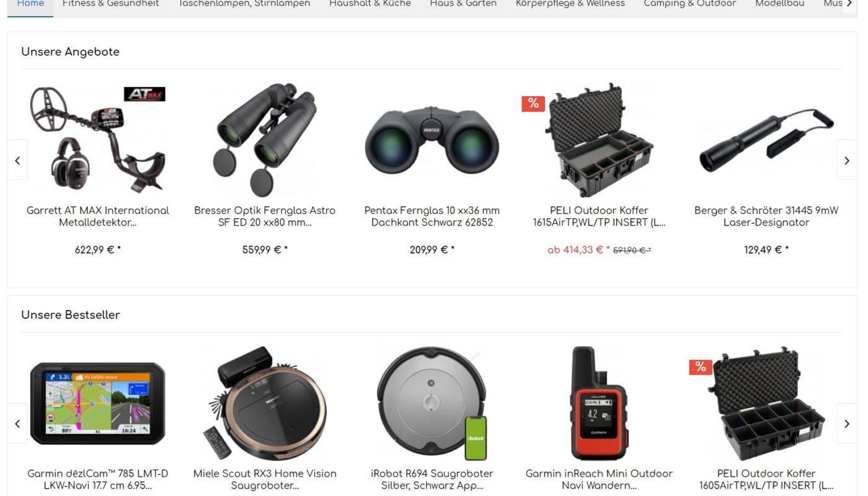868x496 pixels.
Task: Open Camping & Outdoor category
Action: pos(690,5)
